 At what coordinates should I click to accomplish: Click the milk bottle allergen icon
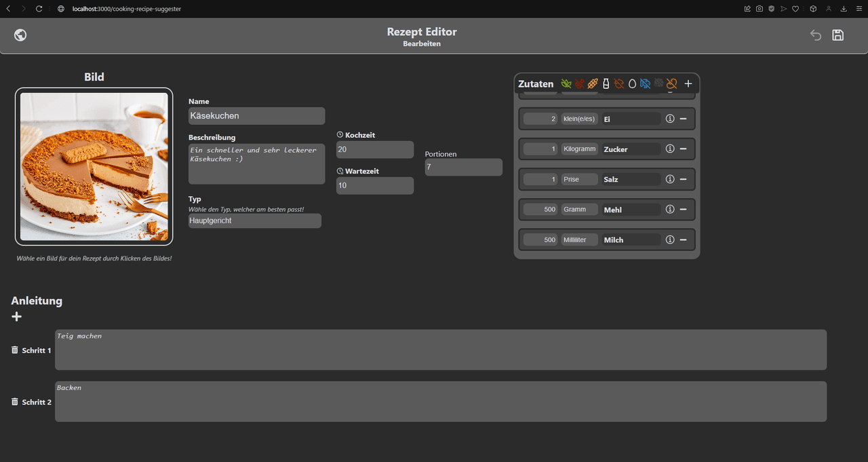606,83
